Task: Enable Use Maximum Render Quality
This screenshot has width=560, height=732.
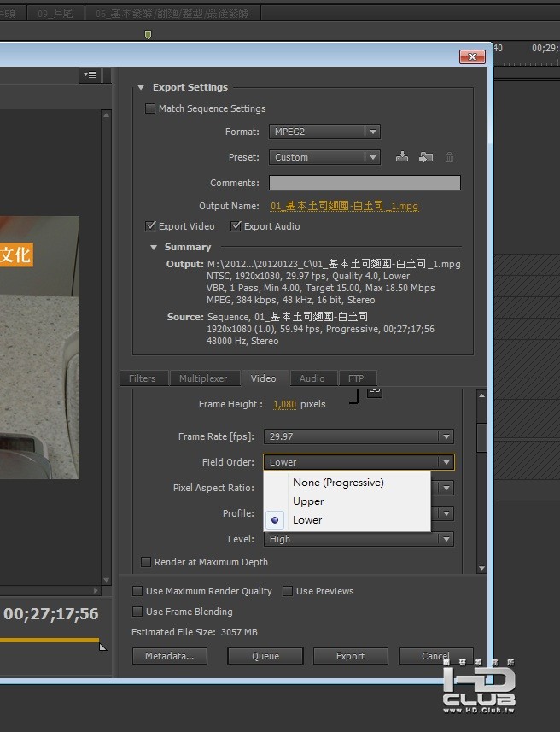Action: point(137,591)
